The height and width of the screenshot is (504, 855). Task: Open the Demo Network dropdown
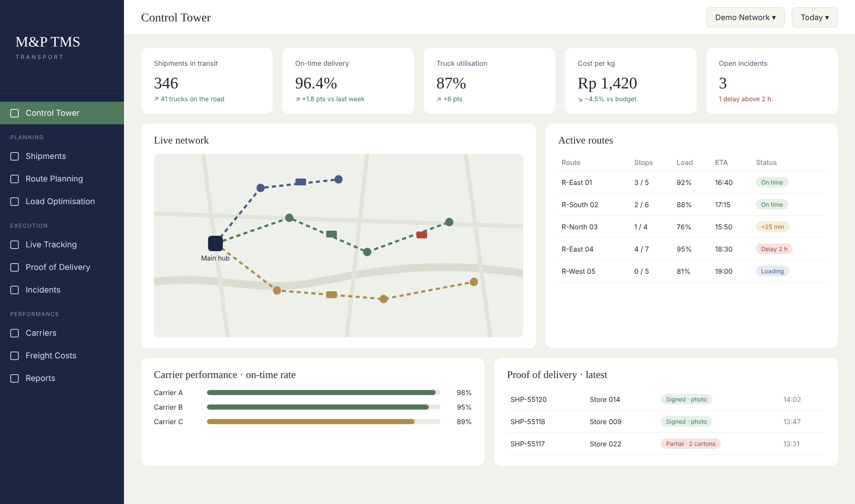[745, 18]
